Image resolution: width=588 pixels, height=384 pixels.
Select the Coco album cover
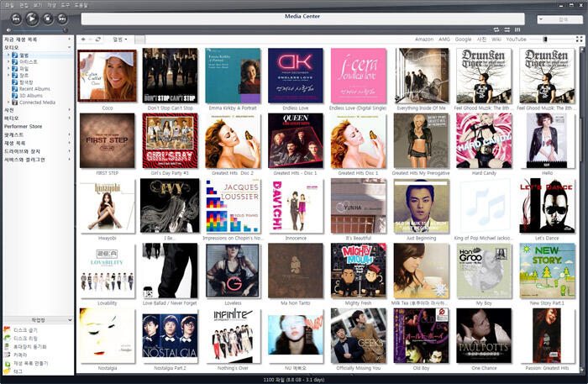coord(108,76)
